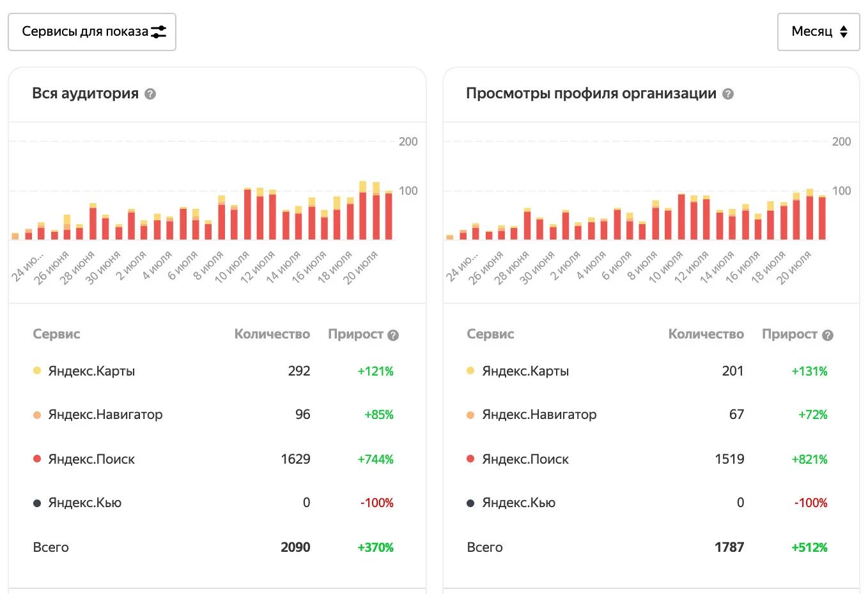This screenshot has height=594, width=868.
Task: Click Всего row label in Просмотры профиля table
Action: 484,547
